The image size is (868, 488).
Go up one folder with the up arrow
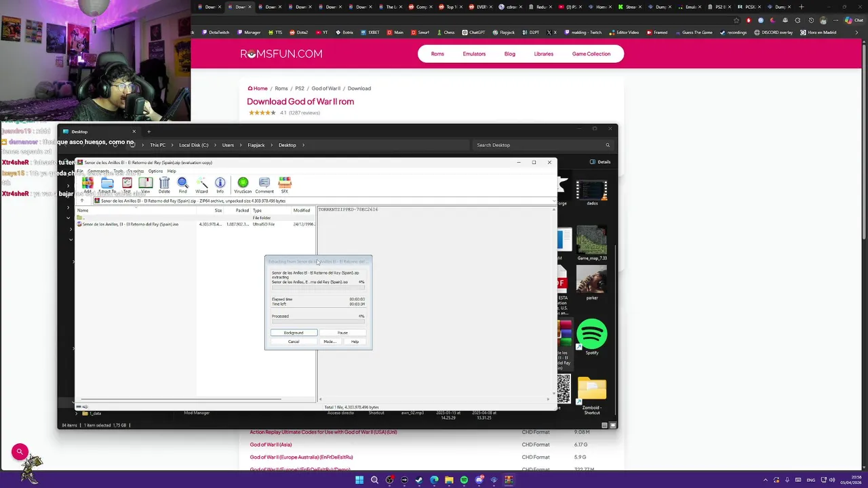tap(83, 201)
